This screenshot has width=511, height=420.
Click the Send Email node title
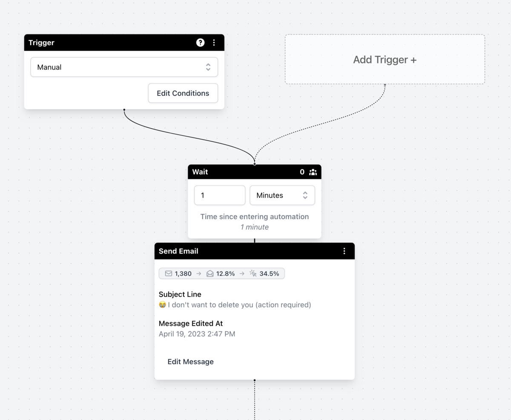(x=178, y=251)
